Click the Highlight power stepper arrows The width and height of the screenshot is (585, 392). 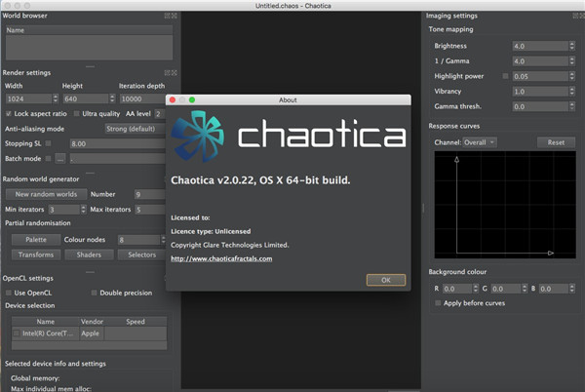572,76
